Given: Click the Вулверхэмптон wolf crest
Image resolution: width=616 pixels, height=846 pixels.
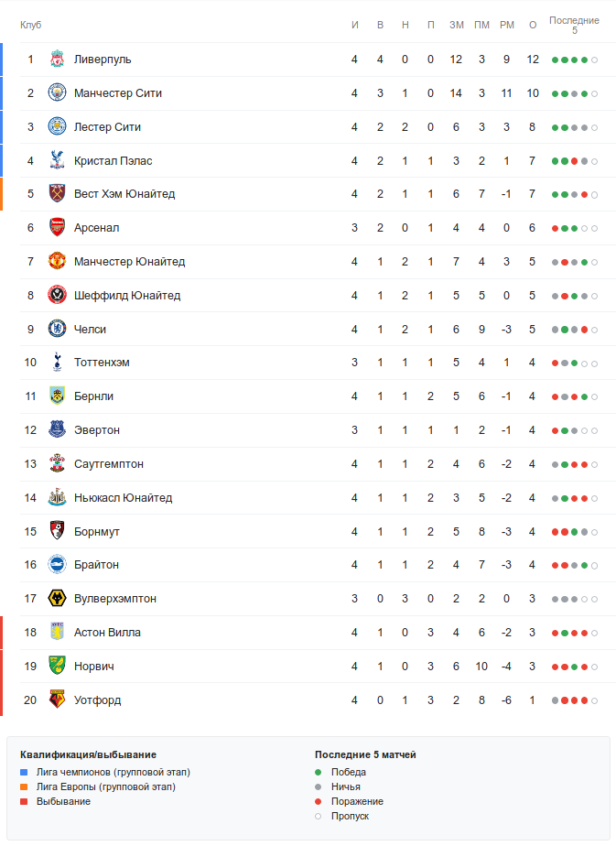Looking at the screenshot, I should coord(57,599).
